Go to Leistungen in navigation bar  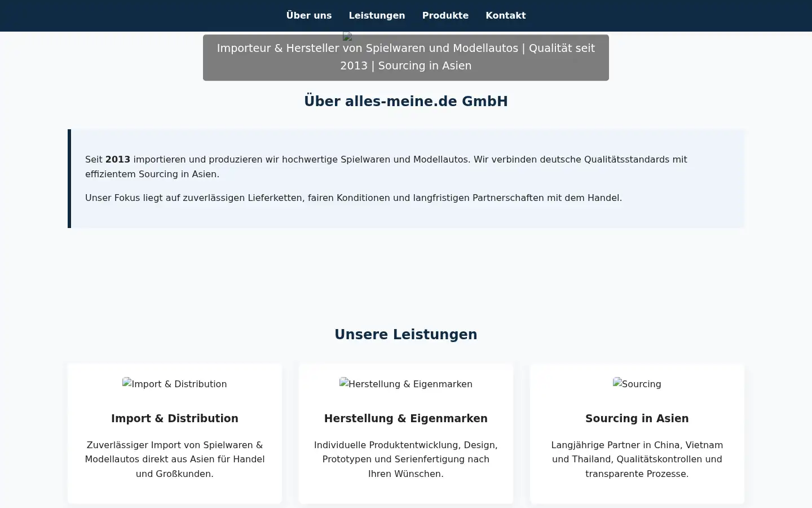click(377, 16)
